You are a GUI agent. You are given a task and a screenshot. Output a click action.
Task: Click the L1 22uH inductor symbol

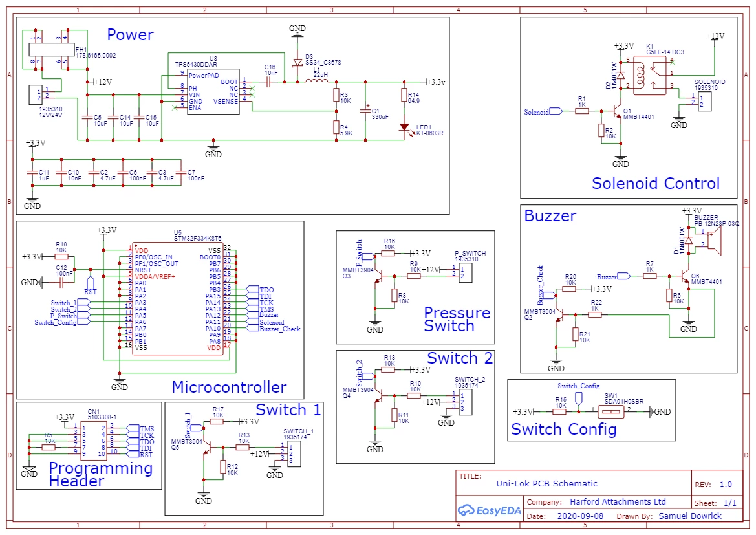(x=317, y=81)
